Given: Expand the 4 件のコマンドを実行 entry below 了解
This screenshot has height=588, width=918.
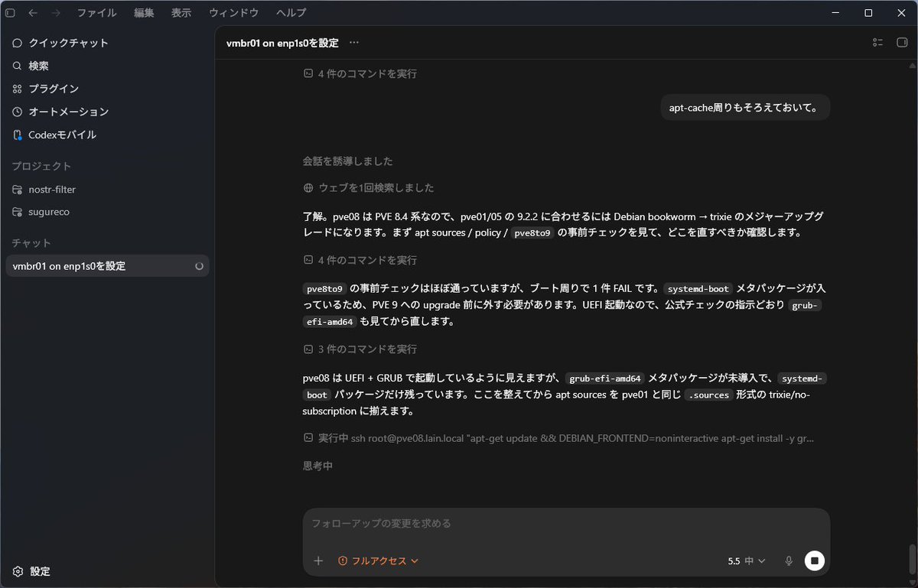Looking at the screenshot, I should click(360, 261).
